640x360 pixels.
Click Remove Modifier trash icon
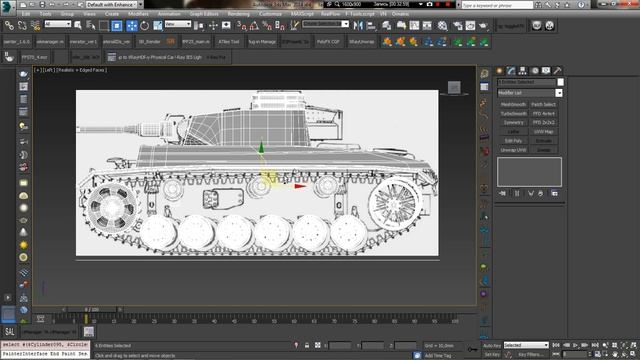pyautogui.click(x=540, y=193)
